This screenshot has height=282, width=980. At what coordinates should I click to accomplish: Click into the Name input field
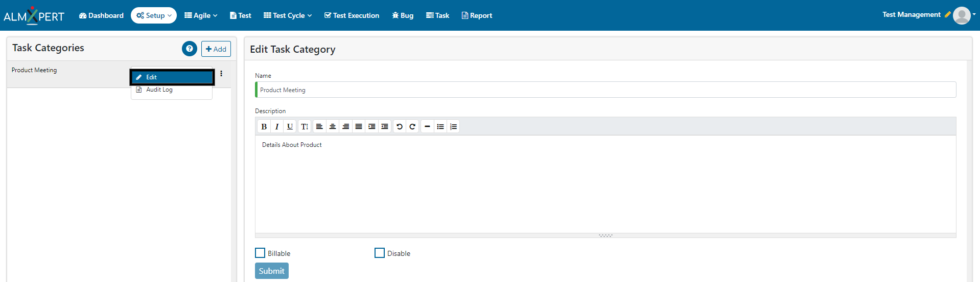605,90
